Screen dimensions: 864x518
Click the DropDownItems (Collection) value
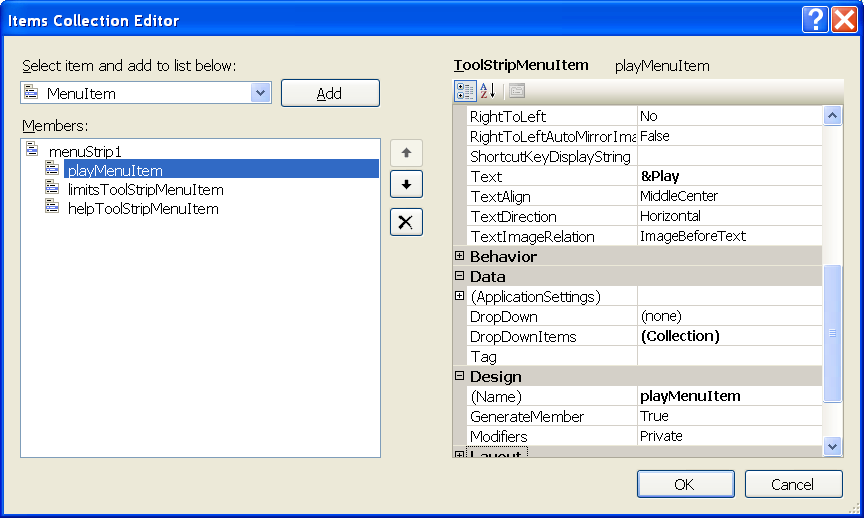pyautogui.click(x=730, y=336)
